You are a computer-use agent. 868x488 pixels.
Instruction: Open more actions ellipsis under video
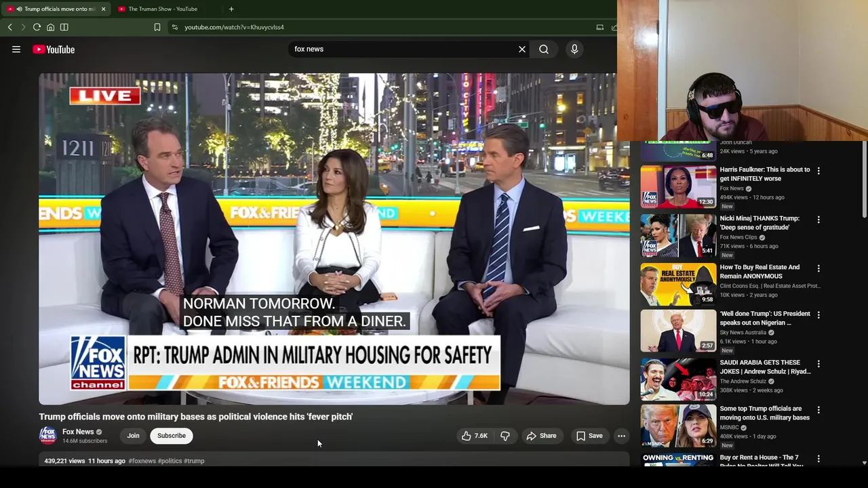(x=621, y=436)
